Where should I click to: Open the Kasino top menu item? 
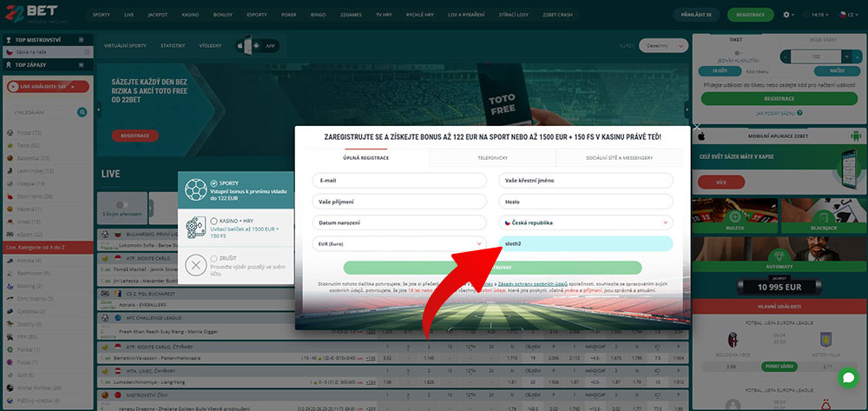pos(190,15)
